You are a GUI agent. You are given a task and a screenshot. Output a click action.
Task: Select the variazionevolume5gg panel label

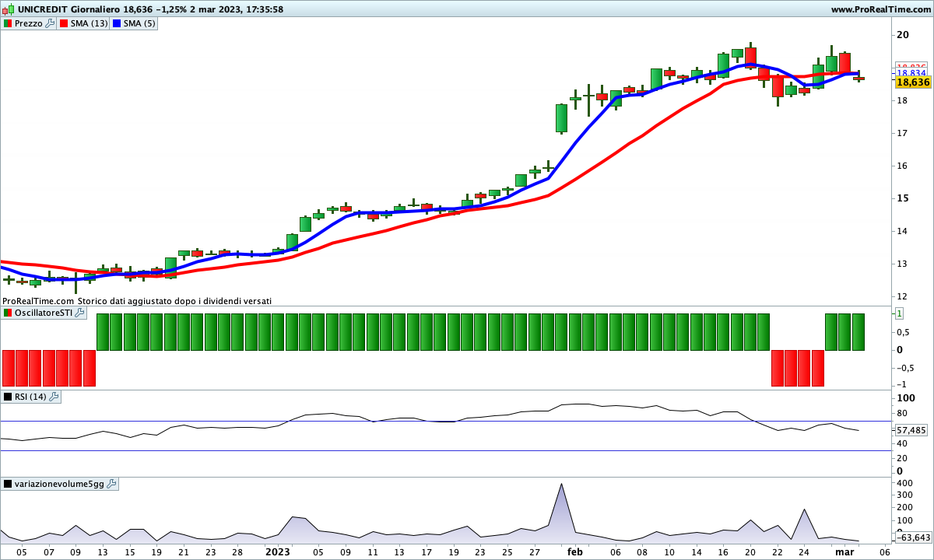click(x=60, y=484)
